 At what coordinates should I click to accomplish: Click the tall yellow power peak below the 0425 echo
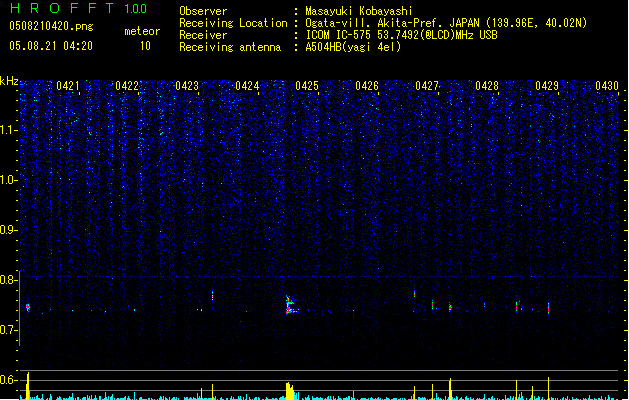click(290, 391)
